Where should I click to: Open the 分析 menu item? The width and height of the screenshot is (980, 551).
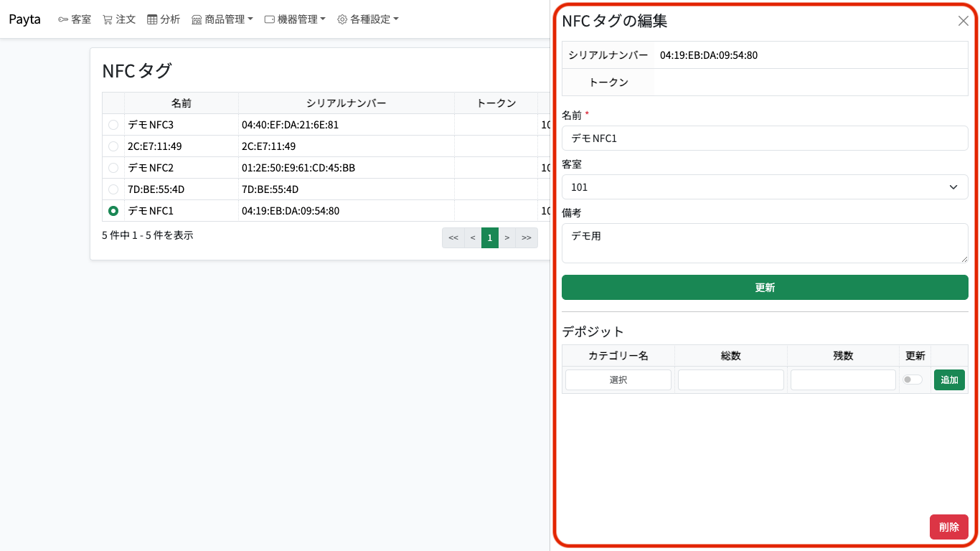pyautogui.click(x=164, y=19)
